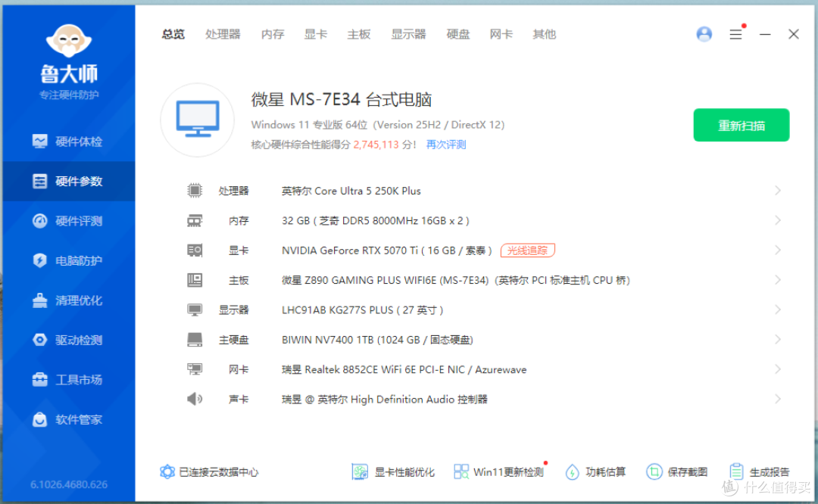
Task: Open the hamburger main menu icon
Action: (735, 34)
